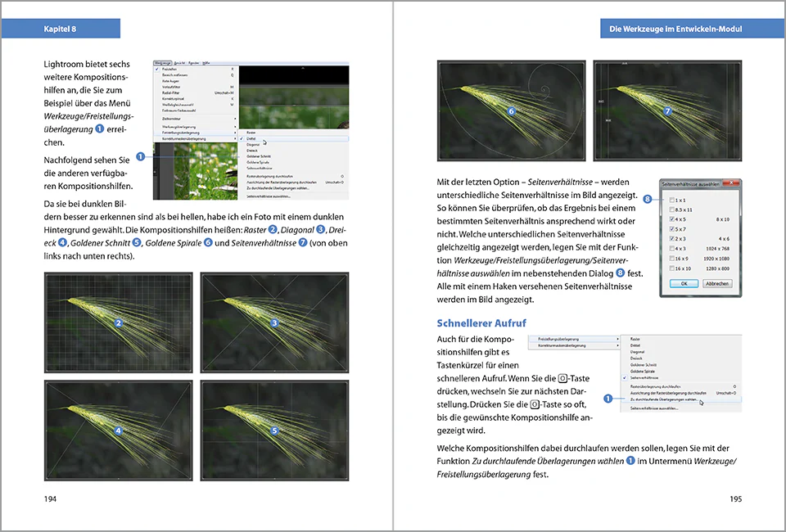Choose Weißabgleichauswahl in the Werkzeuge menu

(x=196, y=105)
